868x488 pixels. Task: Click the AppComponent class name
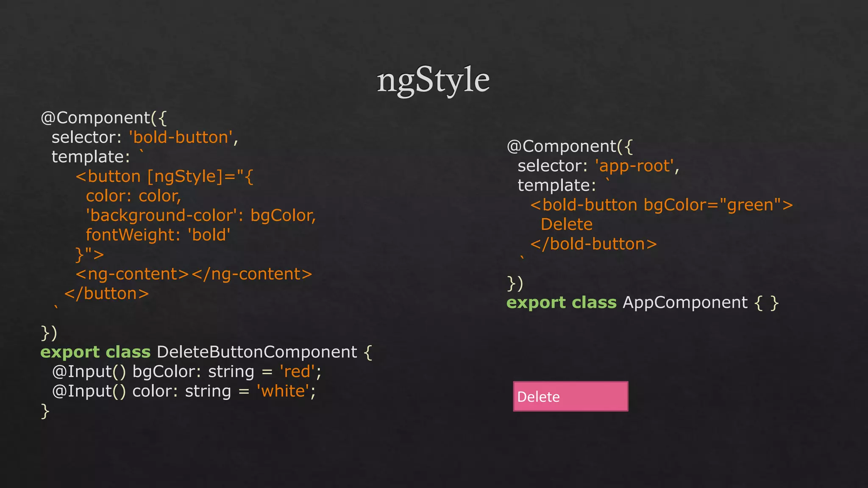click(x=685, y=302)
